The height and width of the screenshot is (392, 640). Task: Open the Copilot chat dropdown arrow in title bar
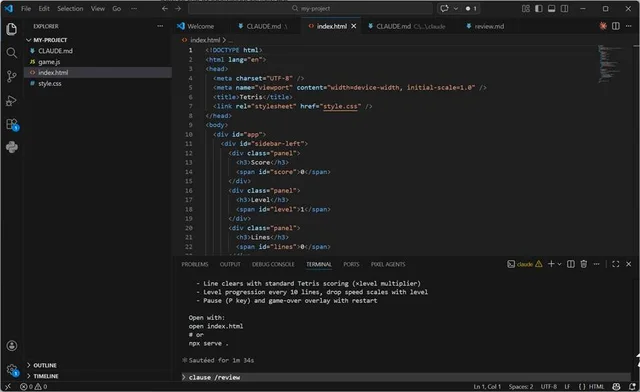456,9
